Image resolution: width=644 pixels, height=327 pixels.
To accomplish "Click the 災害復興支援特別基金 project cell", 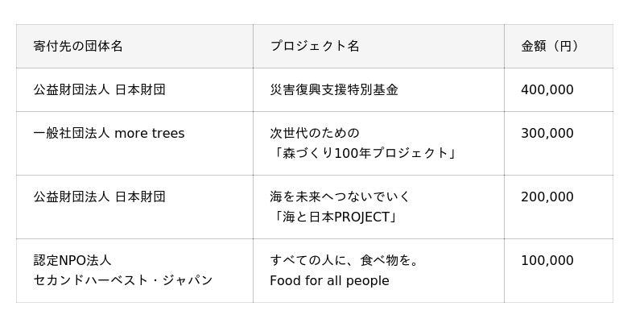I will [x=334, y=89].
